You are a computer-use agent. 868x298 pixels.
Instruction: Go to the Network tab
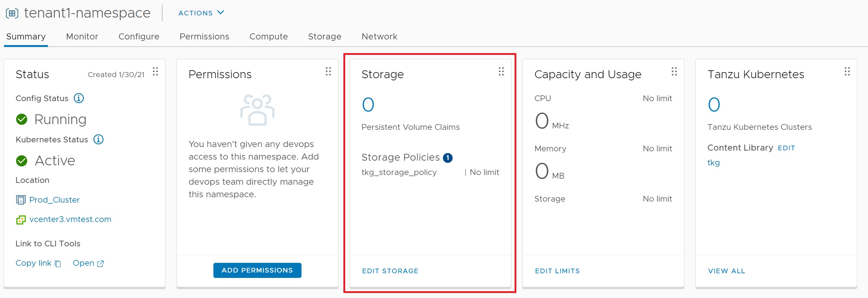379,37
